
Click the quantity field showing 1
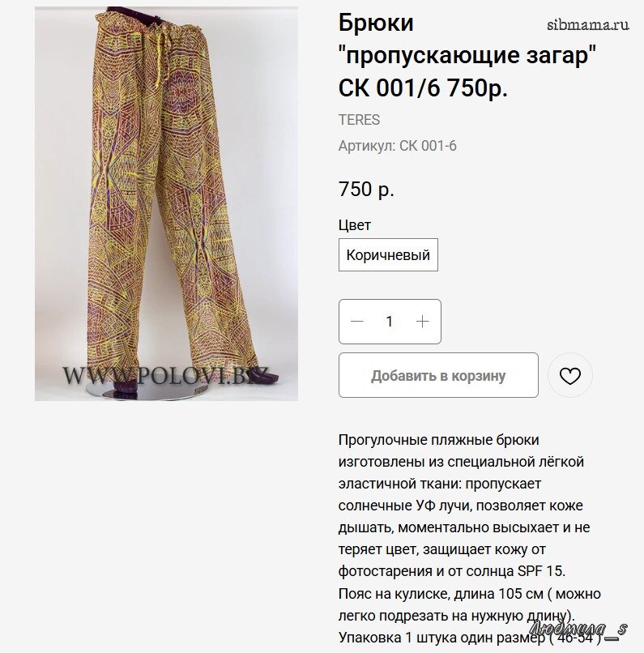click(390, 321)
